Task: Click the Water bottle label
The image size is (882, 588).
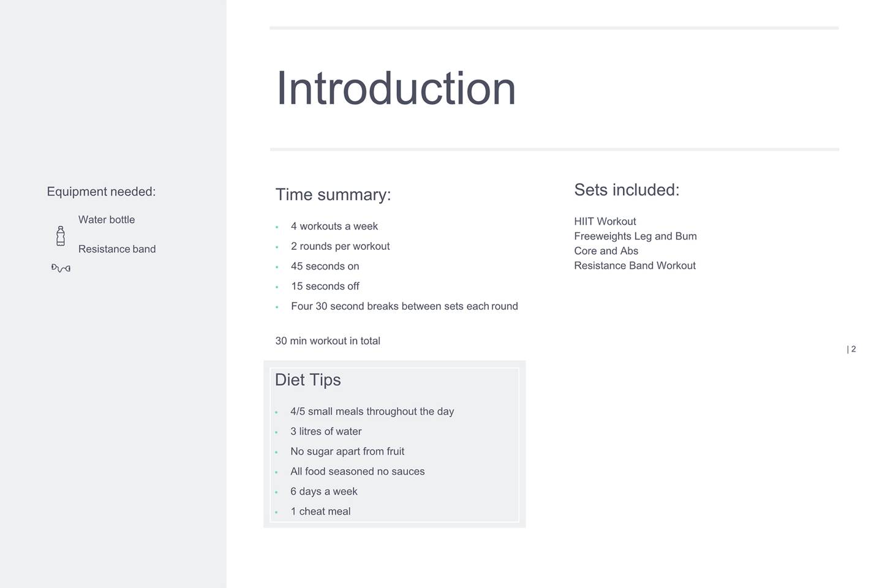Action: click(x=107, y=220)
